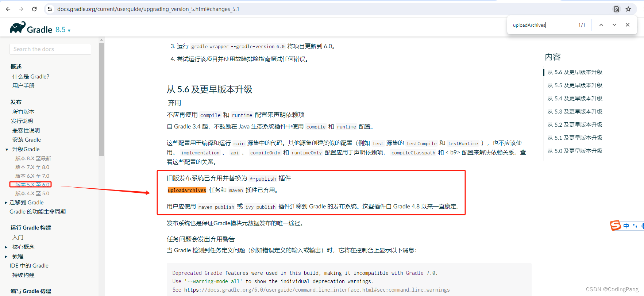Expand the 教程 section

point(6,257)
